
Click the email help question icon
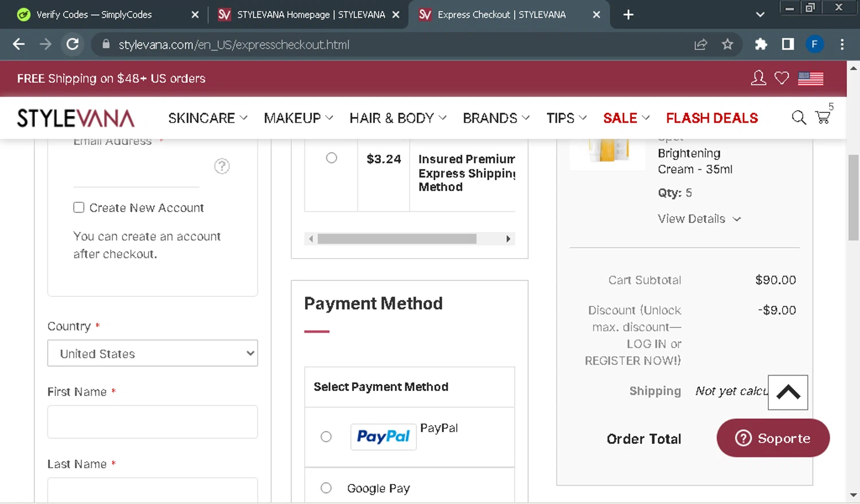(x=222, y=166)
